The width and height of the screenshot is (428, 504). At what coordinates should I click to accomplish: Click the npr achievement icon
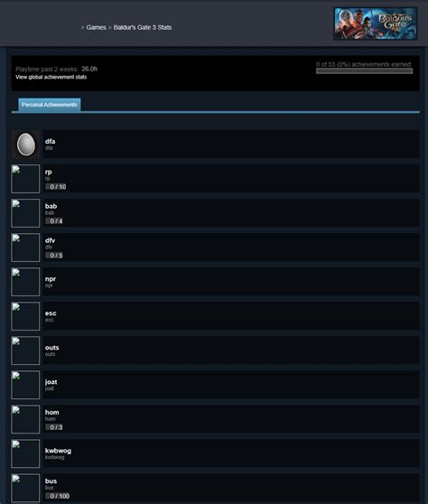click(25, 282)
